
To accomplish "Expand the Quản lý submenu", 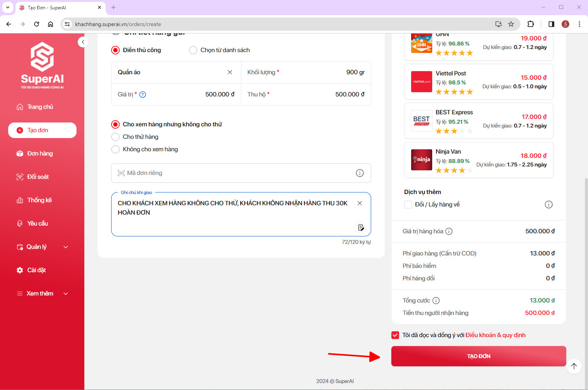I will tap(42, 247).
